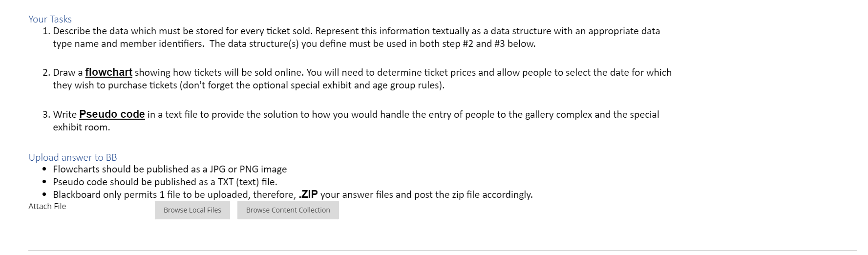The height and width of the screenshot is (255, 868).
Task: Click the list number '3.' of pseudo code task
Action: 46,114
